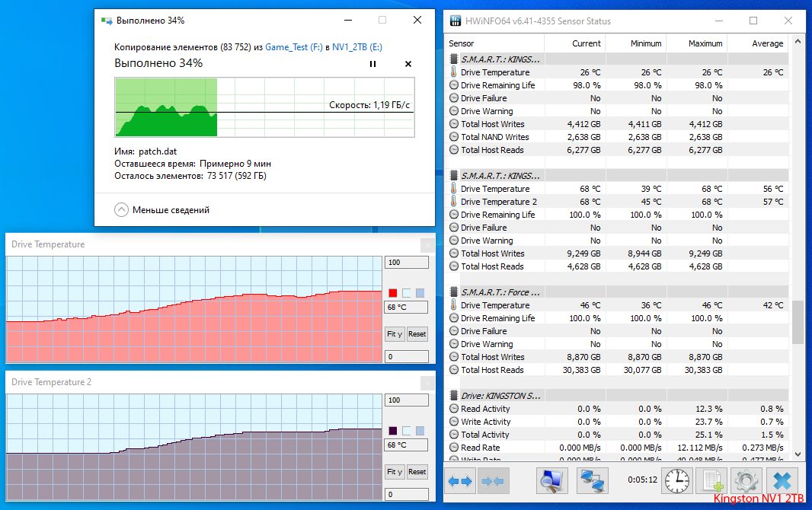812x510 pixels.
Task: Select Total Host Writes 9,249 GB row
Action: (617, 253)
